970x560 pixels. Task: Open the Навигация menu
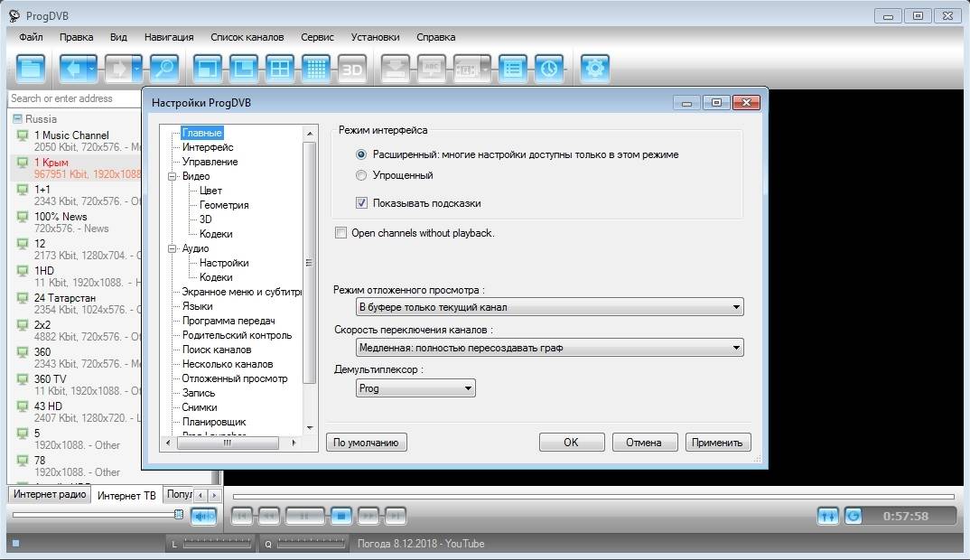(x=169, y=37)
